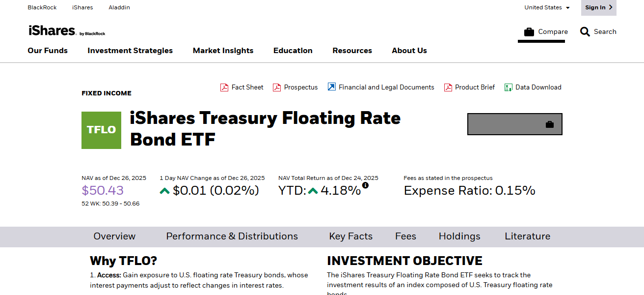Switch to the Performance & Distributions tab
This screenshot has width=644, height=295.
coord(232,236)
